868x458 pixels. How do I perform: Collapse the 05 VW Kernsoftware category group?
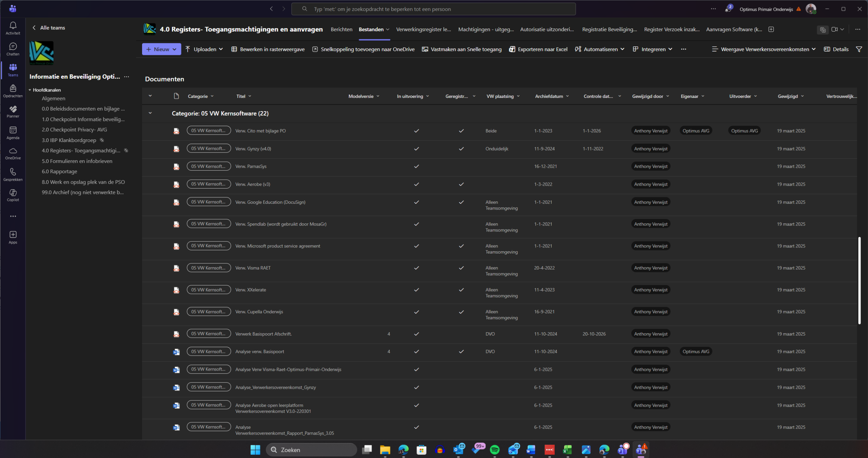150,113
